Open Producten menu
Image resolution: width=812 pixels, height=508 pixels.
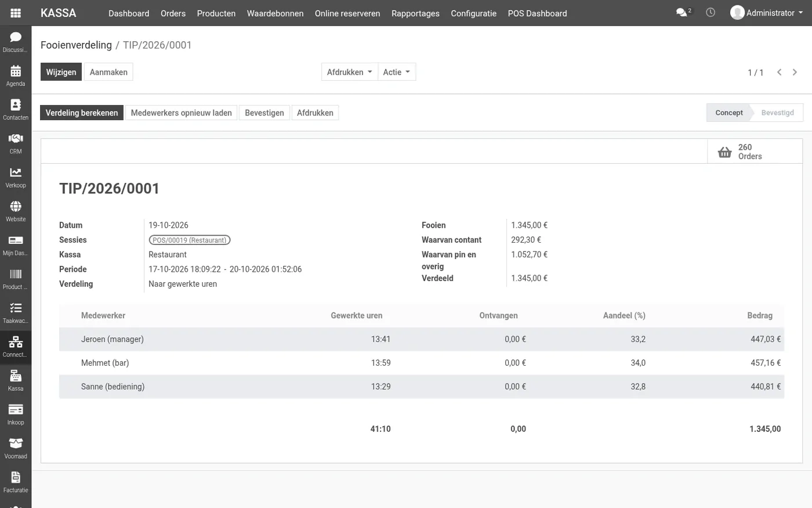[x=216, y=13]
